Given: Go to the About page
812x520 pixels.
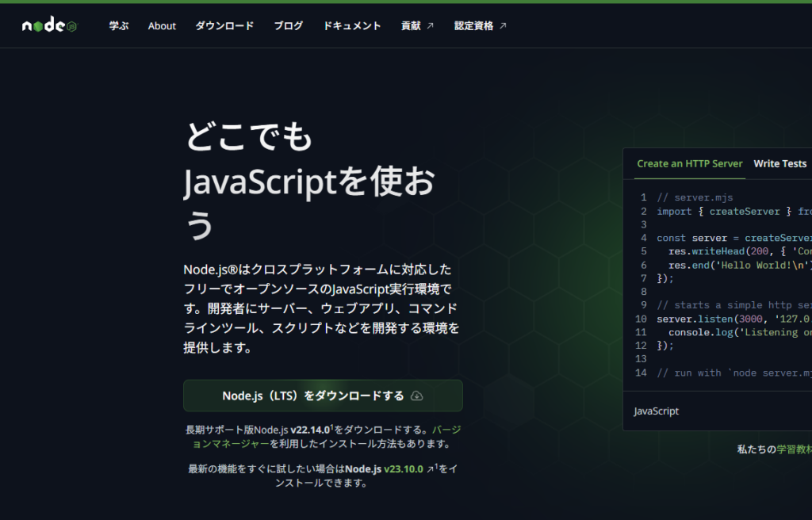Looking at the screenshot, I should (162, 26).
